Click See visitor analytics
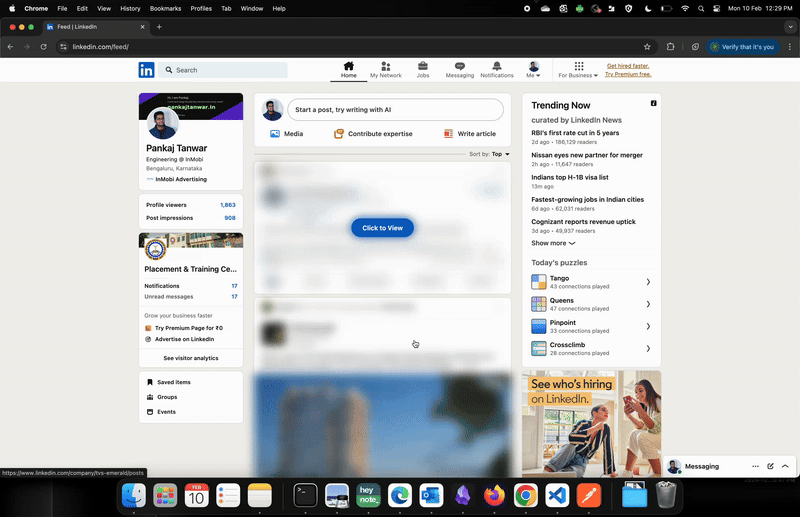800x517 pixels. tap(191, 358)
